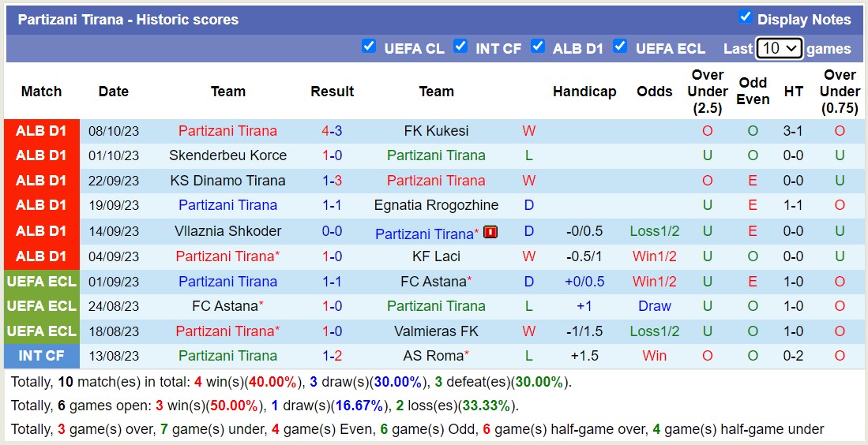868x445 pixels.
Task: Open Vllaznia Shkoder team page
Action: pos(227,231)
